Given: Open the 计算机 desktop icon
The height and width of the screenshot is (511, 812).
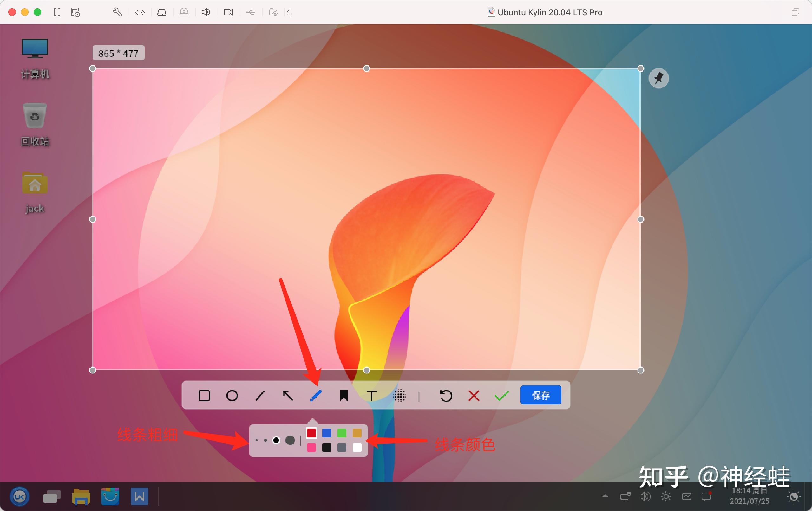Looking at the screenshot, I should point(35,58).
